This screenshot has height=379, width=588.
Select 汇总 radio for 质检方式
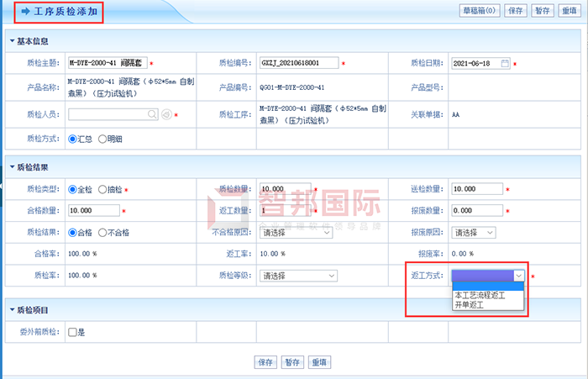[72, 139]
